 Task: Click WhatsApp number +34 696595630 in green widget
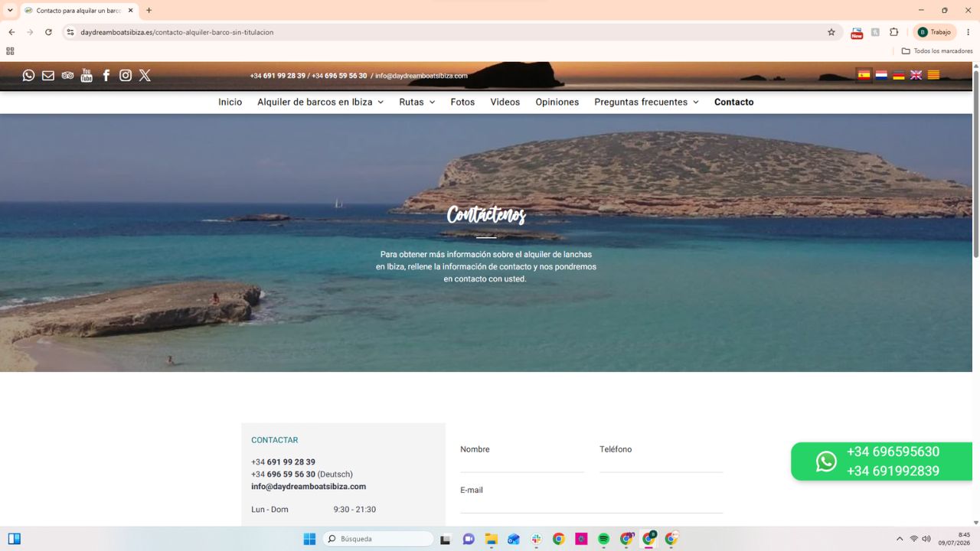893,452
